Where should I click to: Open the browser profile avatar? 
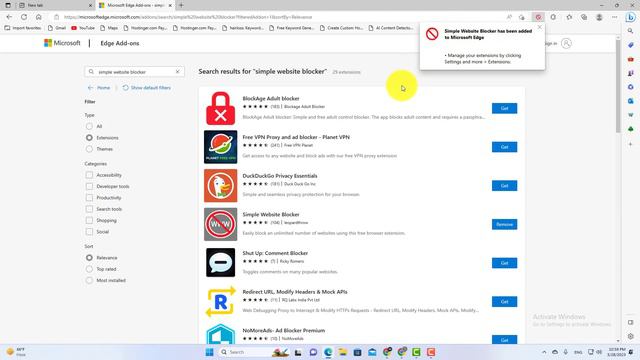599,17
